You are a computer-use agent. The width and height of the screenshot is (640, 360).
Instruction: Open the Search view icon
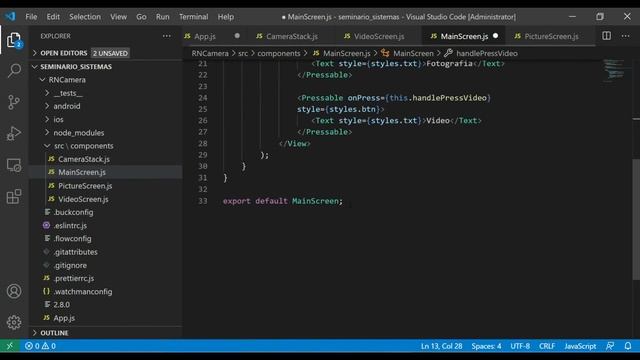[x=14, y=71]
